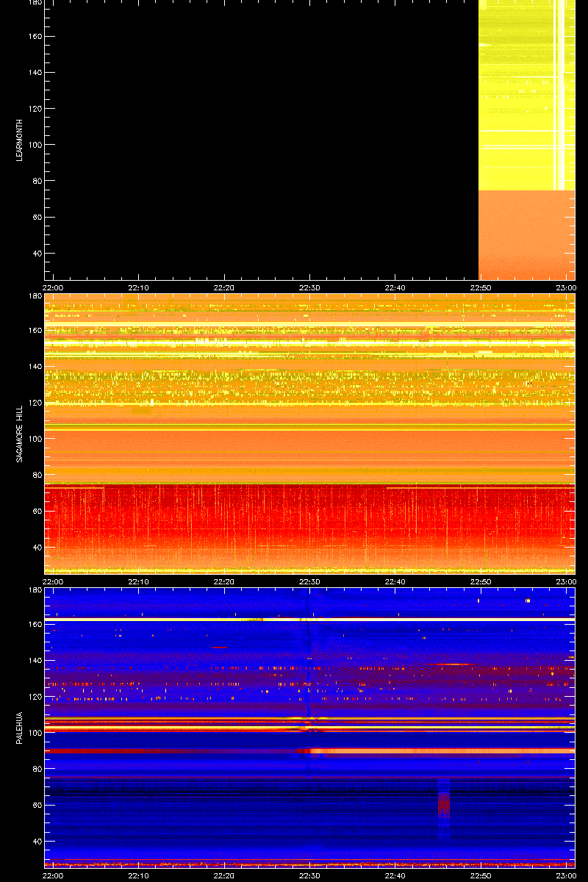Choose the 60 frequency tick on Sagamore Hill axis

click(x=37, y=512)
